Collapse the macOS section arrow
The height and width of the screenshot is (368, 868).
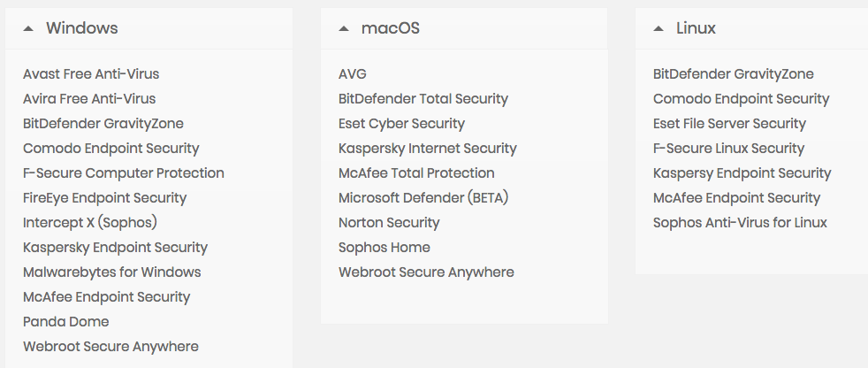point(344,29)
